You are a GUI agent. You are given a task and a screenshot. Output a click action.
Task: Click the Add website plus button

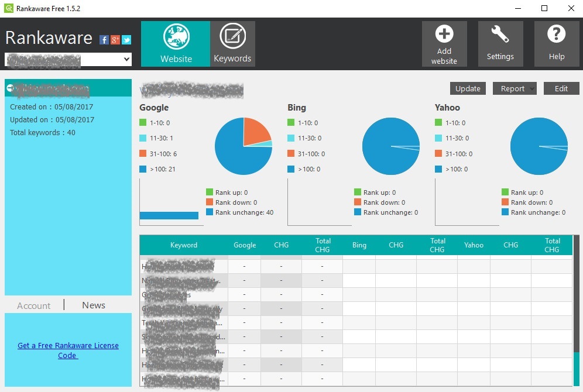[444, 44]
